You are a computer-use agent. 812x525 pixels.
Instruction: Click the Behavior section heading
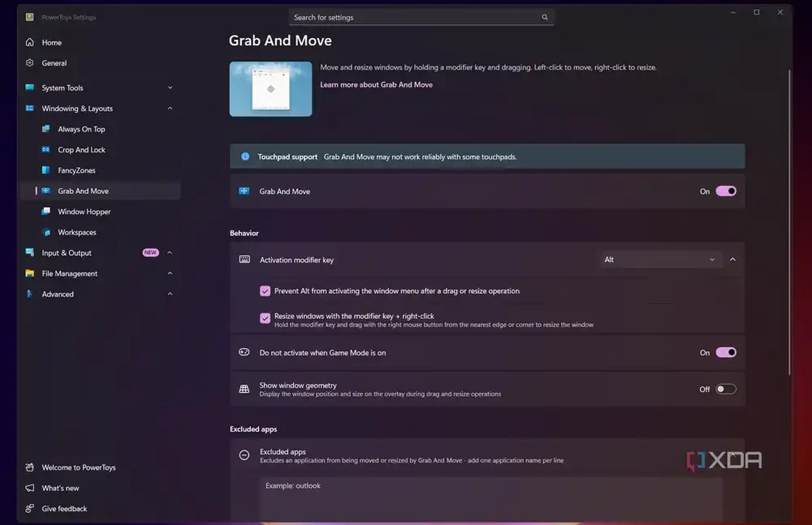pyautogui.click(x=244, y=233)
